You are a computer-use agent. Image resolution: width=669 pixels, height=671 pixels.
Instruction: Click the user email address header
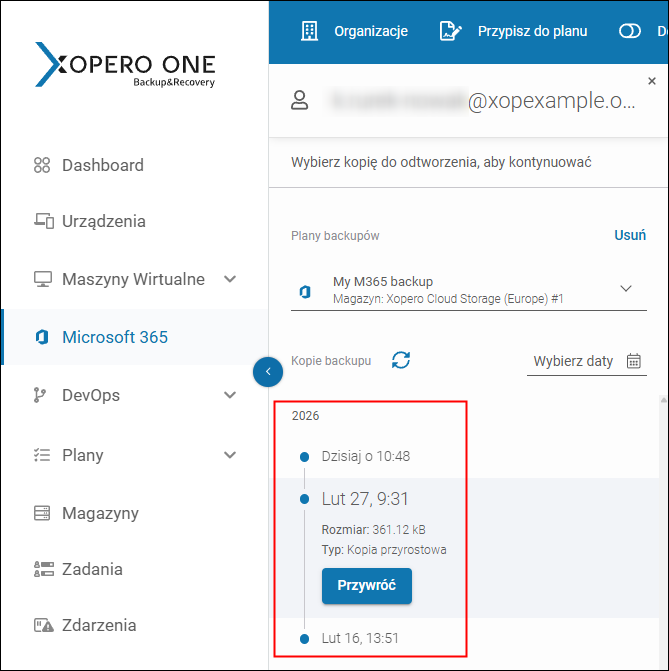tap(481, 101)
